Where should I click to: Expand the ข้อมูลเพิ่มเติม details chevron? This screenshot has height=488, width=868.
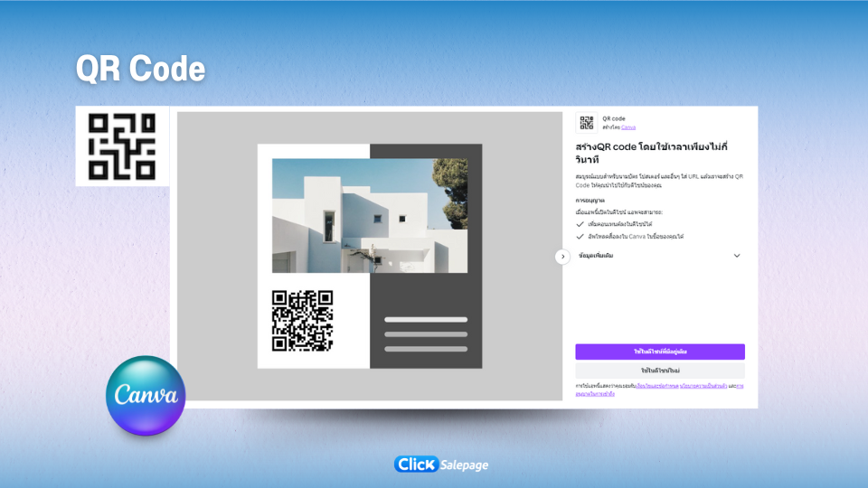point(737,256)
